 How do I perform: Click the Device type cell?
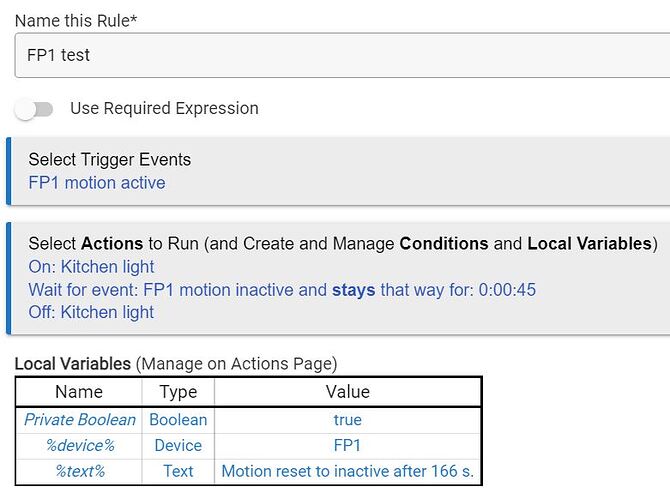tap(178, 446)
